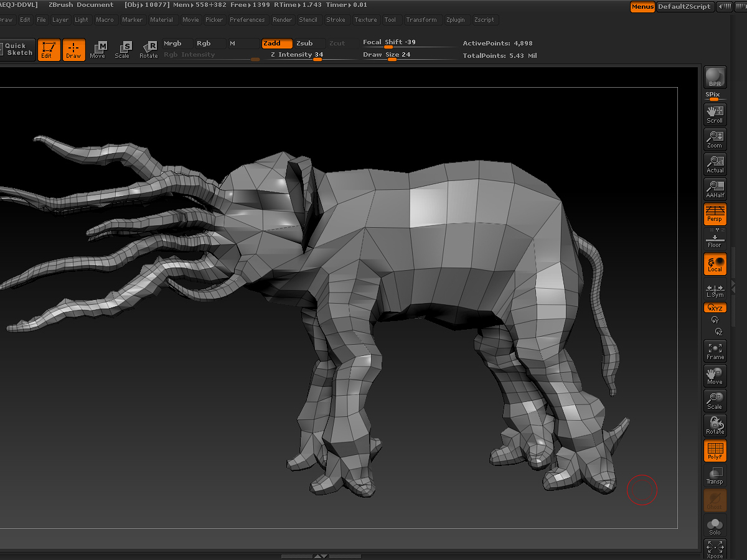747x560 pixels.
Task: Open the Light menu palette
Action: click(x=82, y=20)
